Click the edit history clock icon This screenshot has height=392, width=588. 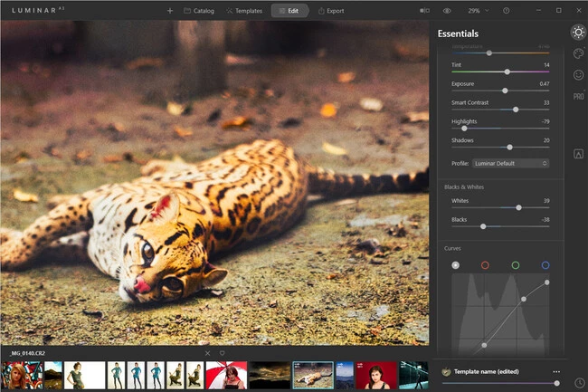click(x=578, y=383)
